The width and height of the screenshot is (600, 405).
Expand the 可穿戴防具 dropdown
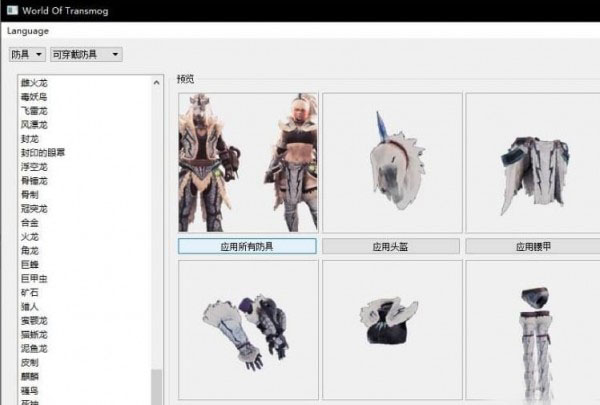tap(86, 54)
